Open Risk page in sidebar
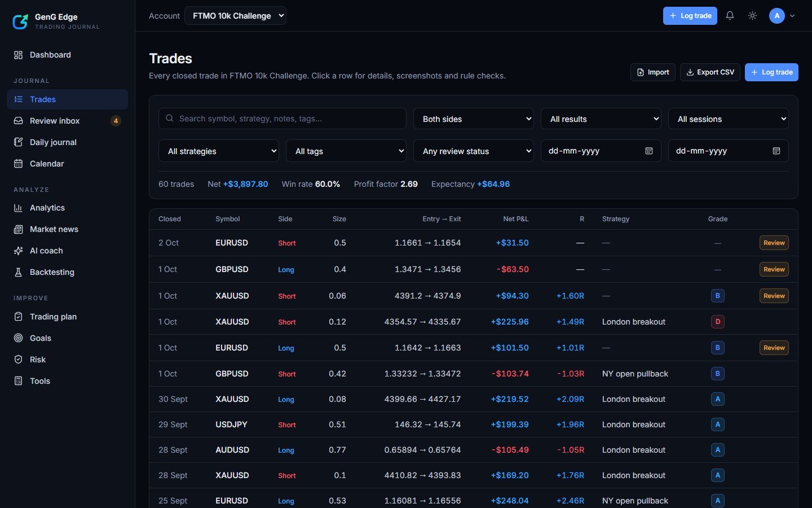 click(67, 360)
